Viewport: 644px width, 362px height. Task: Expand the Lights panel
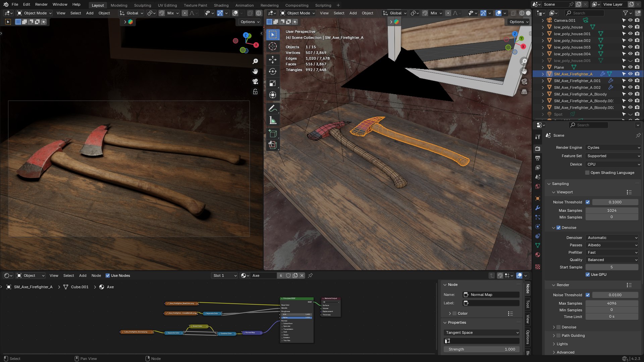[x=562, y=344]
